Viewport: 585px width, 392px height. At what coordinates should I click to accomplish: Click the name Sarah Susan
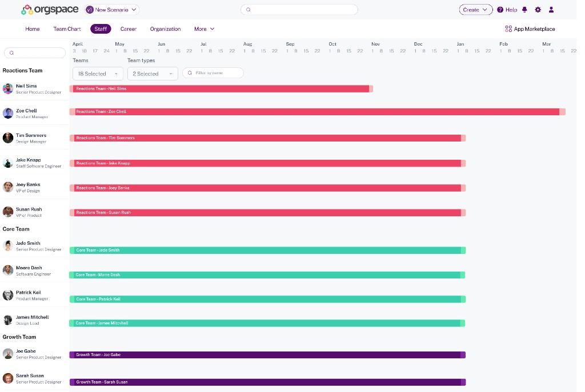[30, 375]
